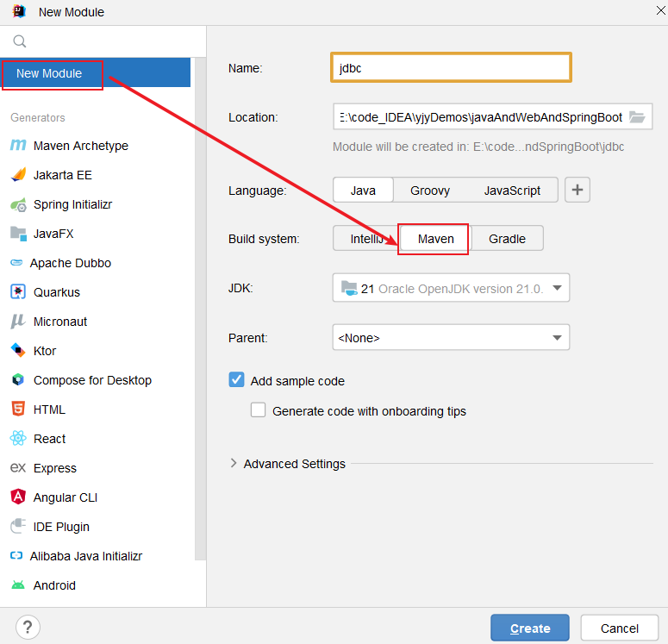
Task: Click the Alibaba Java Initializr icon
Action: point(16,555)
